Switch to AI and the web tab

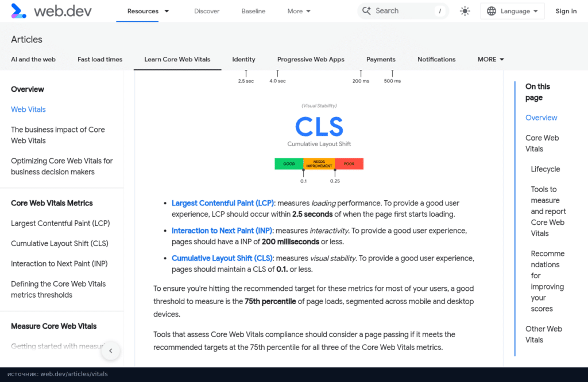tap(33, 59)
